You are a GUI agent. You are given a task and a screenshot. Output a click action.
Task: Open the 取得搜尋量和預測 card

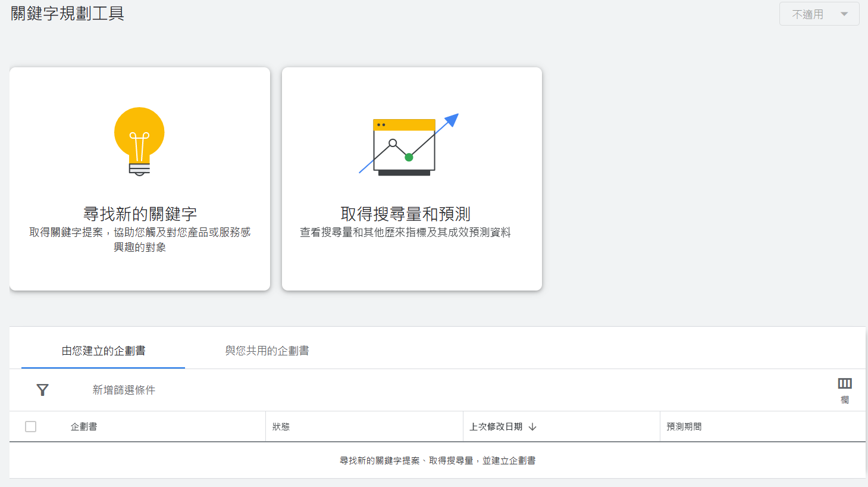(412, 179)
